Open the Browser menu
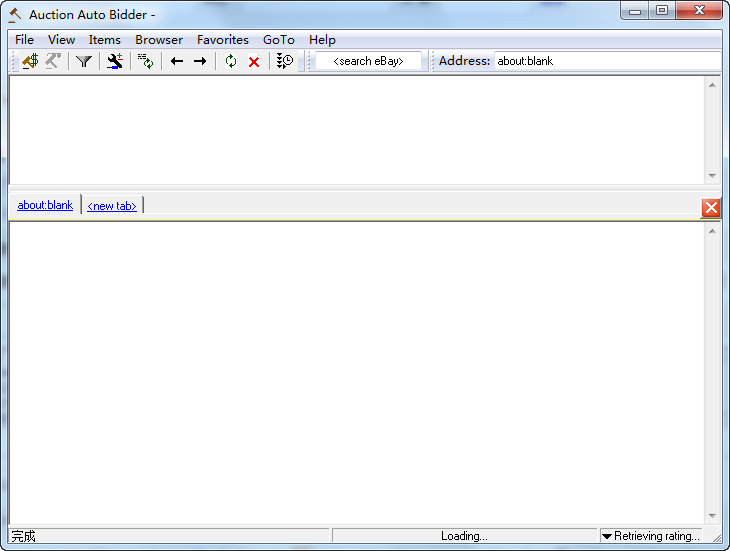The height and width of the screenshot is (551, 730). (x=159, y=40)
